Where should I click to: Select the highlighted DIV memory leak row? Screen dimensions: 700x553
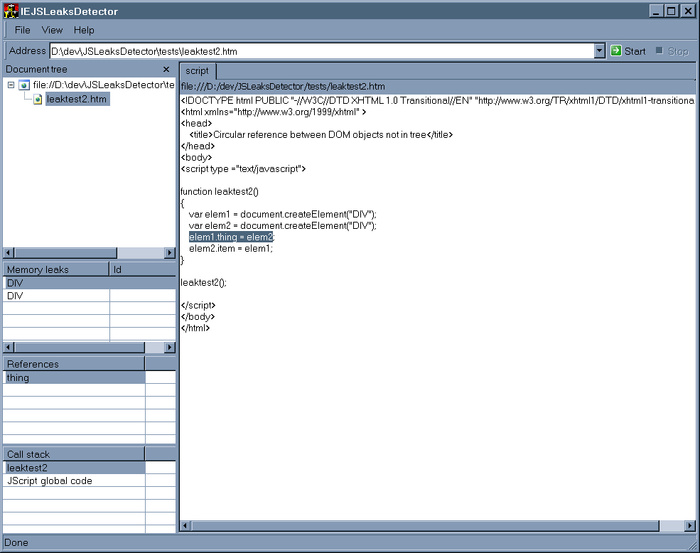pos(89,283)
